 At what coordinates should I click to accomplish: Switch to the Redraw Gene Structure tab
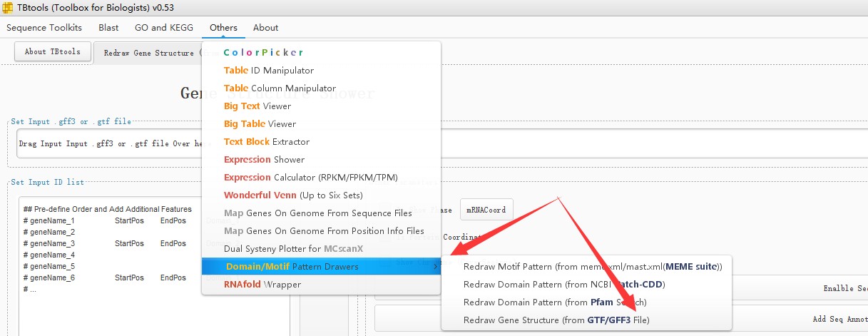point(148,53)
